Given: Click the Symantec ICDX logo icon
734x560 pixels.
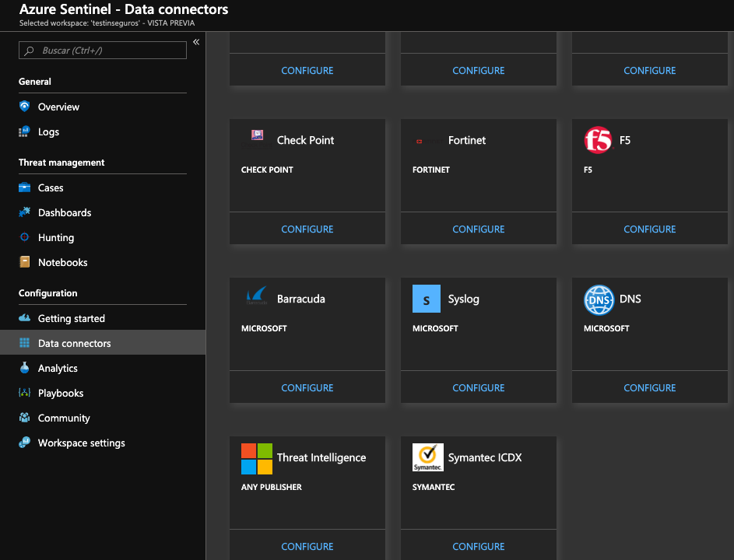Looking at the screenshot, I should click(x=427, y=458).
